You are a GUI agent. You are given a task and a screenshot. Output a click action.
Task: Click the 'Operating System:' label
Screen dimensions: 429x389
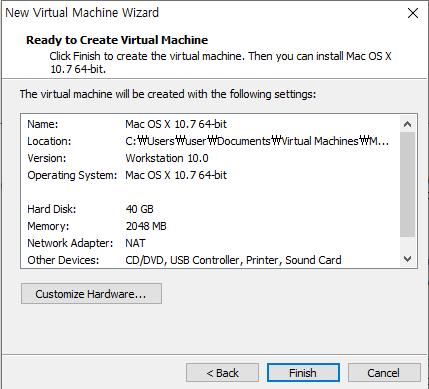(72, 175)
